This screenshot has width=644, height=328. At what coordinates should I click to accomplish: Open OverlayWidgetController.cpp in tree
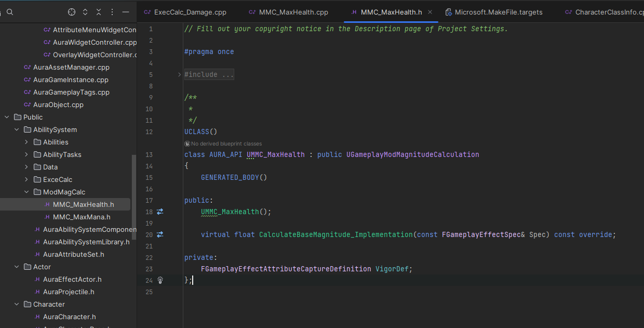(x=90, y=55)
